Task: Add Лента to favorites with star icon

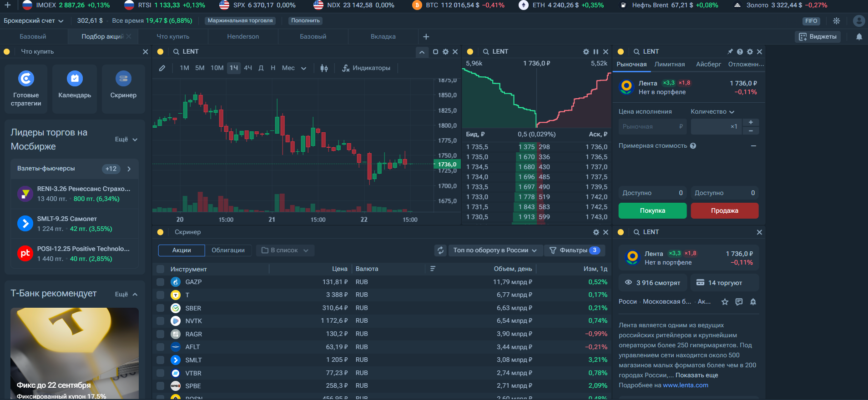Action: [725, 302]
